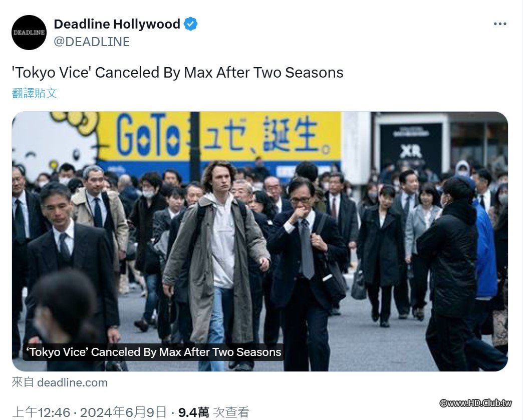Viewport: 523px width, 420px height.
Task: Click the 次查看 views label
Action: click(x=231, y=412)
